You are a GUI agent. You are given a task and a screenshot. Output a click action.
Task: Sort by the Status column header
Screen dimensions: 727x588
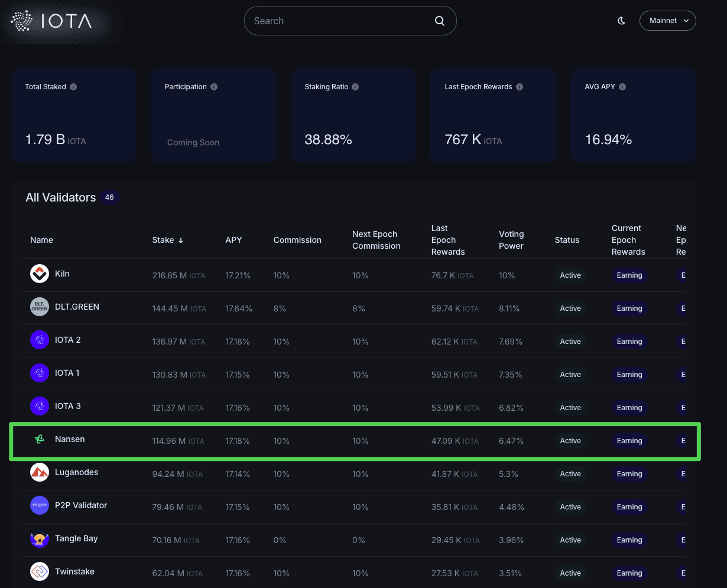(567, 240)
